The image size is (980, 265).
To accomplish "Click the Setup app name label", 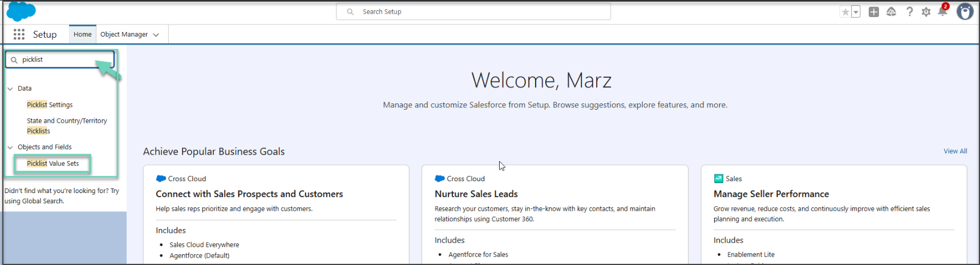I will tap(44, 34).
